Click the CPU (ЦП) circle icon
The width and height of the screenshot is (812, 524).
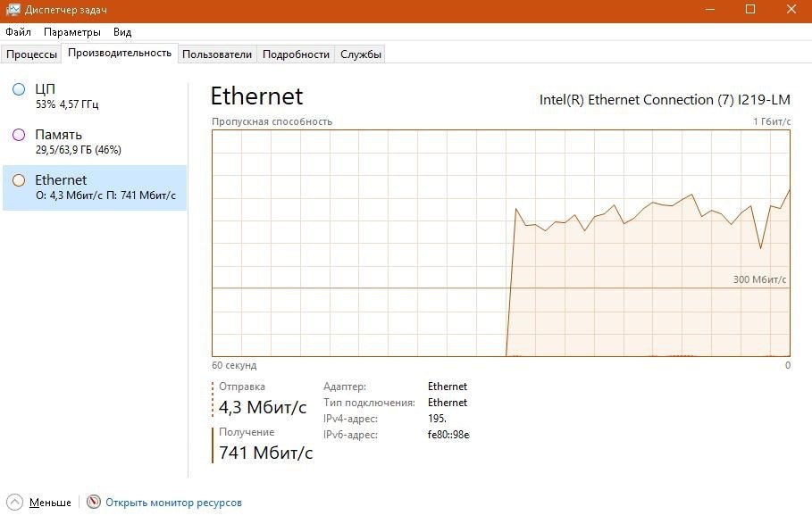19,89
